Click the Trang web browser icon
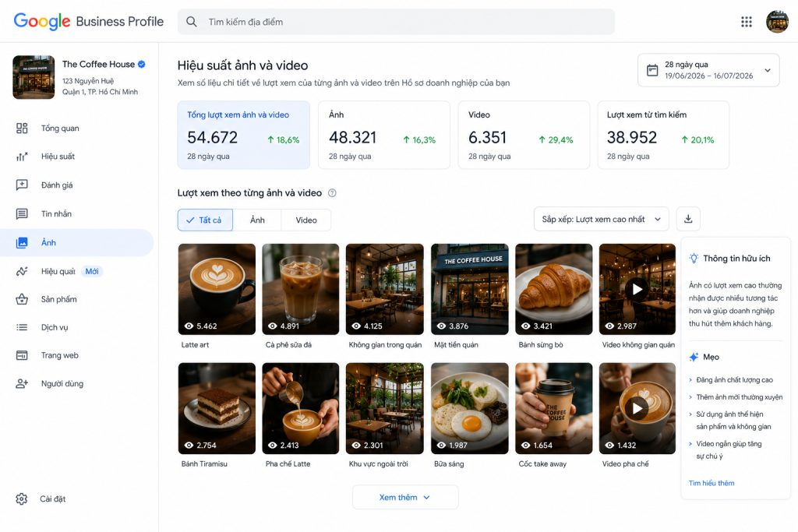Image resolution: width=798 pixels, height=532 pixels. pos(22,355)
